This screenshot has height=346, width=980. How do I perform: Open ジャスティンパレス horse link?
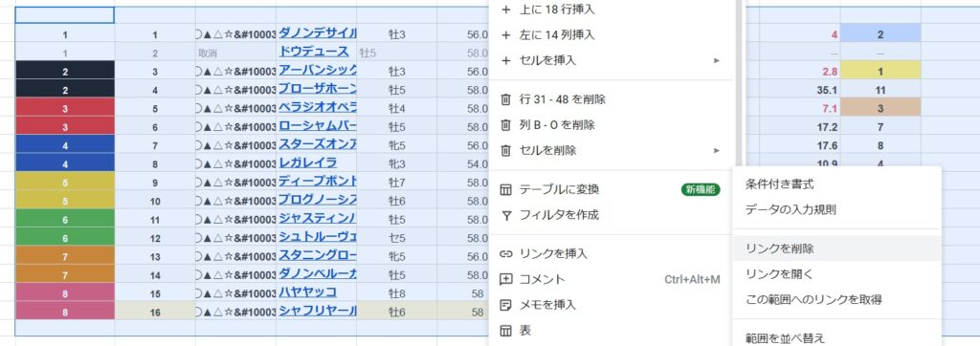(317, 219)
